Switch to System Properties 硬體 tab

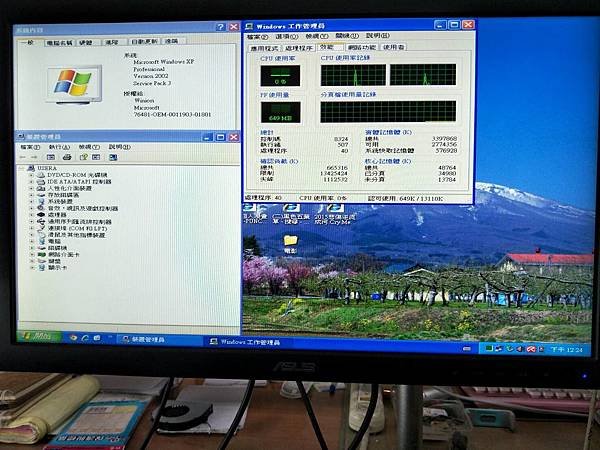coord(86,42)
